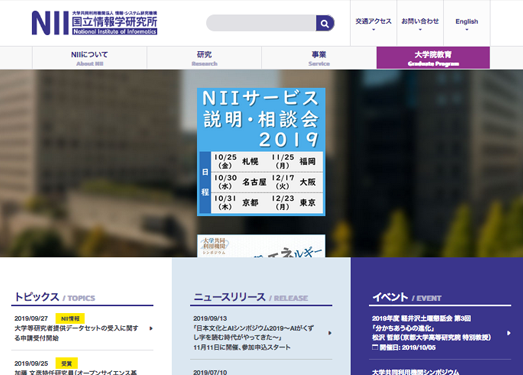Open the イベント heading
Viewport: 523px width, 375px height.
click(x=390, y=297)
